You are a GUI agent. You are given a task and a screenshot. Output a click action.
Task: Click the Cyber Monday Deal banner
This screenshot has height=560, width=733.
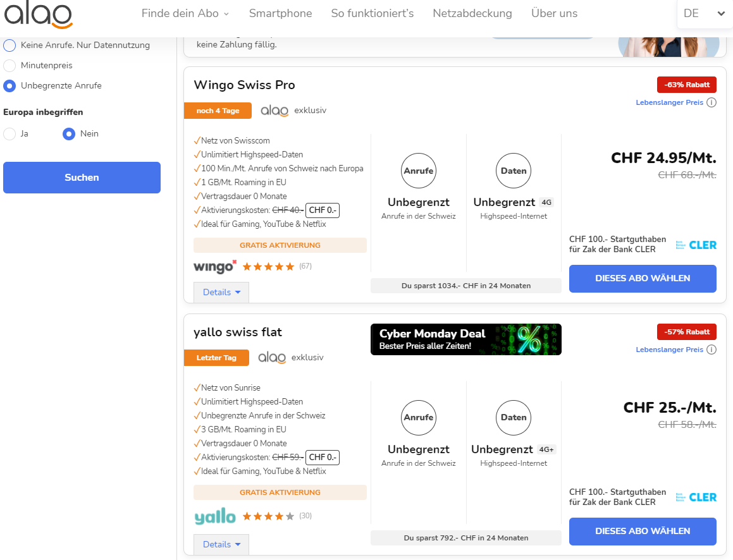tap(465, 339)
